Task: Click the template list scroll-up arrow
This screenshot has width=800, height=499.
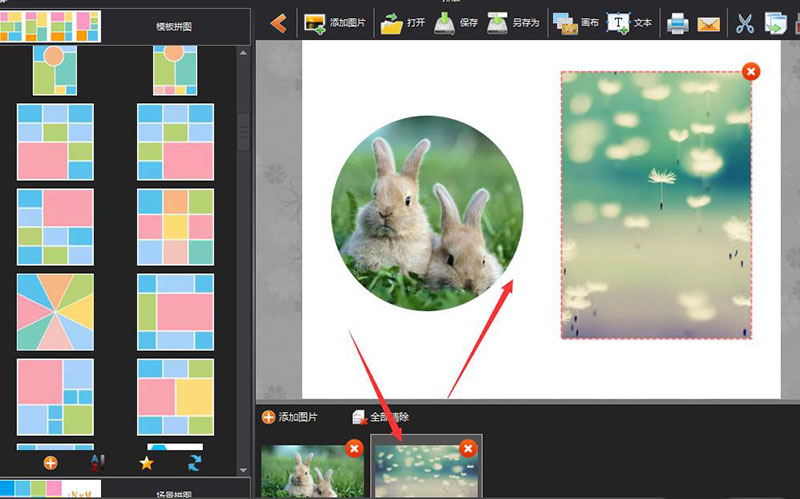Action: click(x=243, y=53)
